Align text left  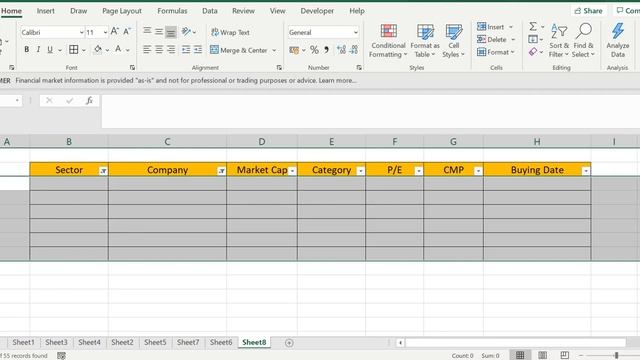pos(147,50)
